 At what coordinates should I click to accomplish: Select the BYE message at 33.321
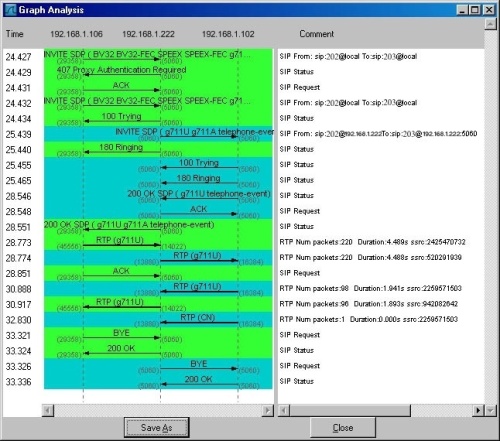[121, 333]
